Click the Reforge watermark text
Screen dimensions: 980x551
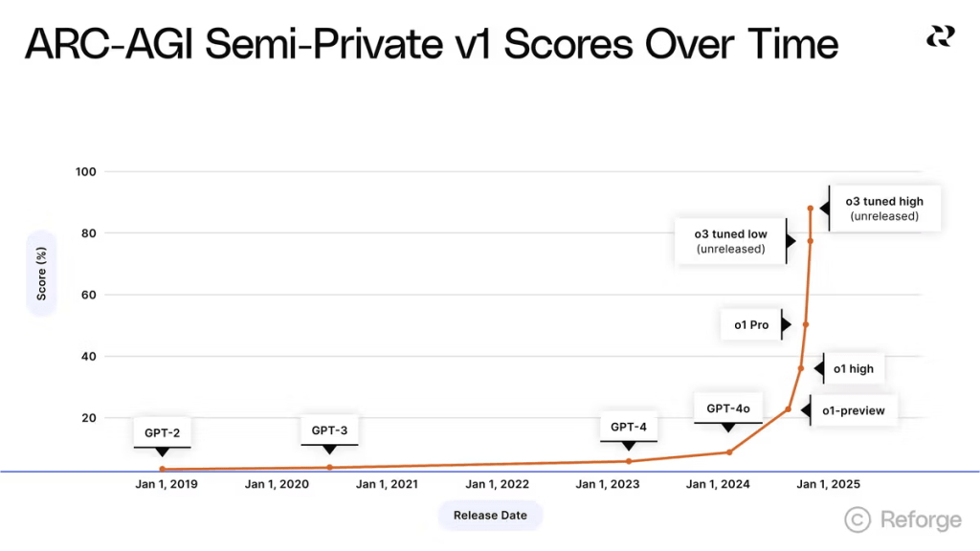pos(920,519)
